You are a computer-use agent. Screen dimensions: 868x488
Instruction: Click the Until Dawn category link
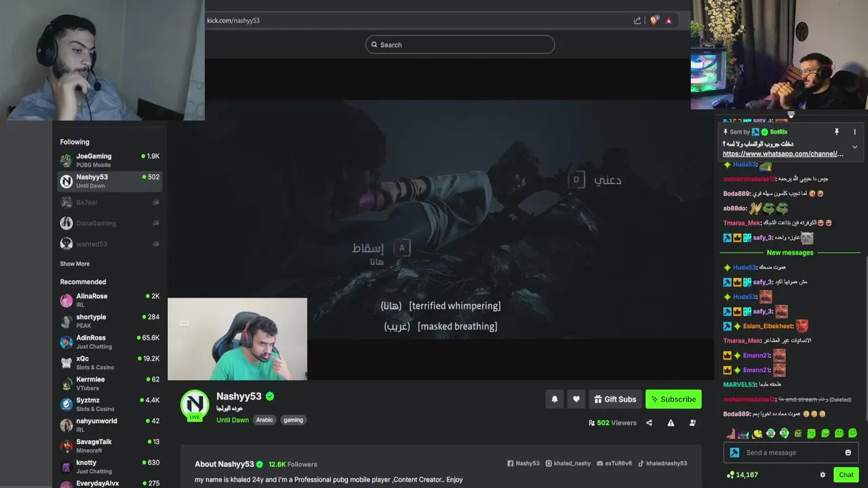point(233,420)
